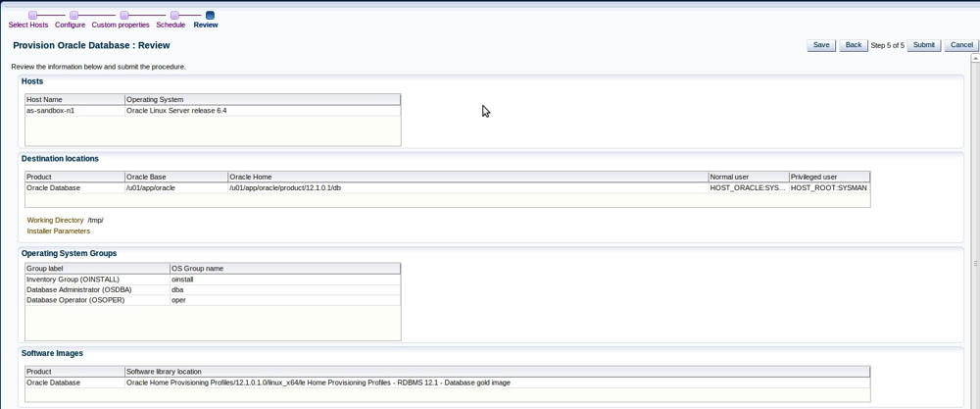Click the /tmp/ working directory value
Screen dimensions: 980x409
(x=96, y=220)
